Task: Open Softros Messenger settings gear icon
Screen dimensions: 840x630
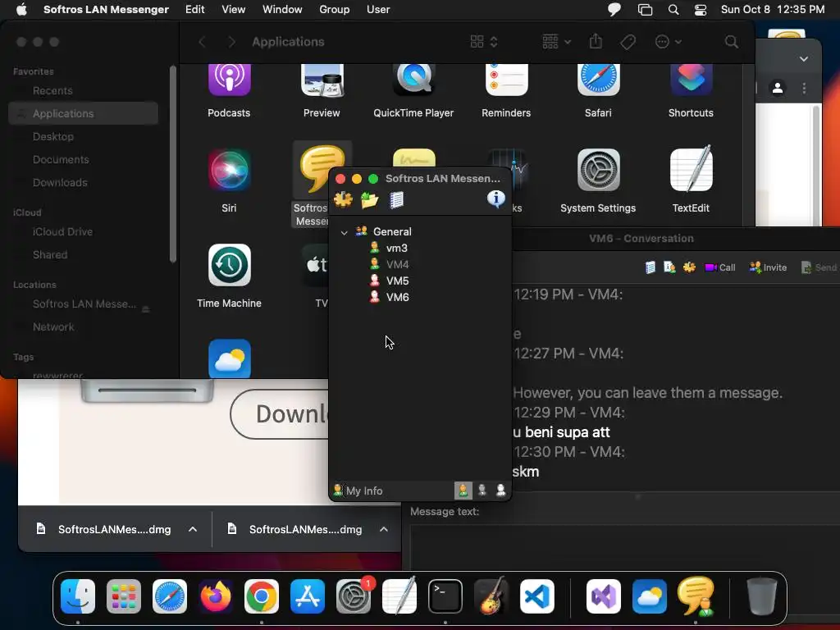Action: coord(343,199)
